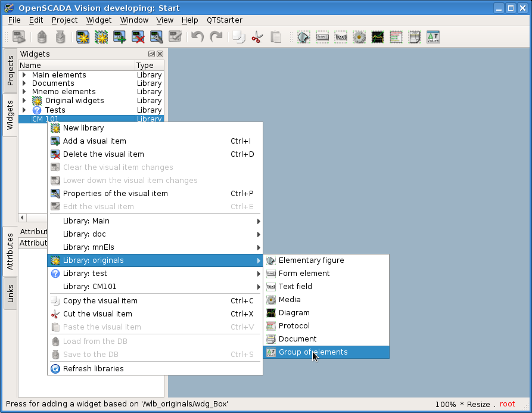532x413 pixels.
Task: Open the Library: doc submenu
Action: pos(155,234)
